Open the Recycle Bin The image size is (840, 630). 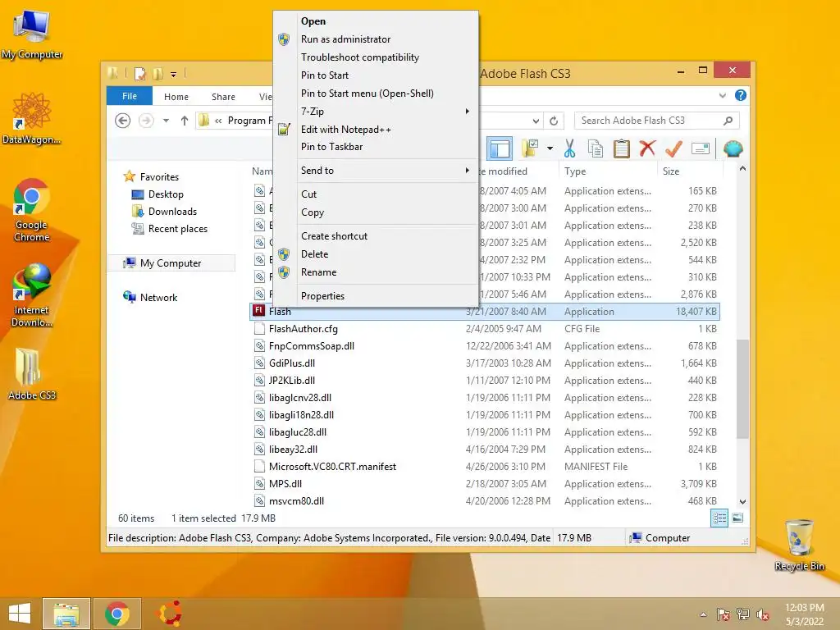[799, 545]
